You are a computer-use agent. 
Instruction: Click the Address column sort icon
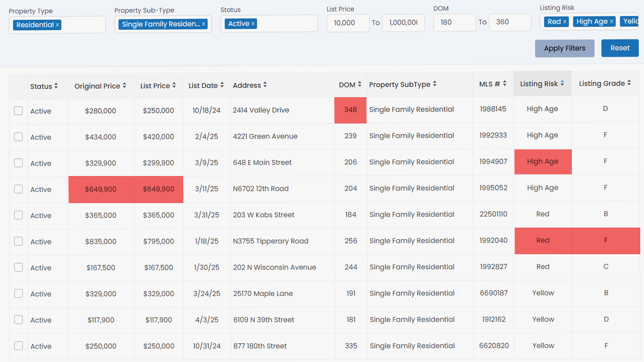pos(265,85)
